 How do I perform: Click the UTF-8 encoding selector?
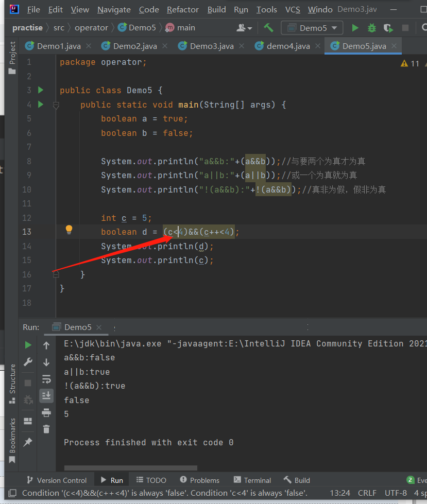(x=396, y=493)
